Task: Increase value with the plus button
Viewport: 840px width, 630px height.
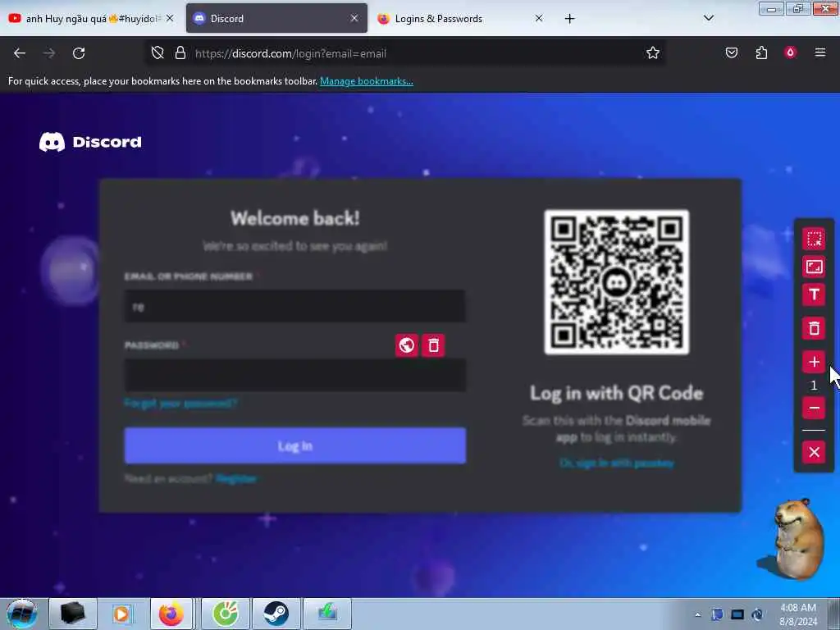Action: point(814,362)
